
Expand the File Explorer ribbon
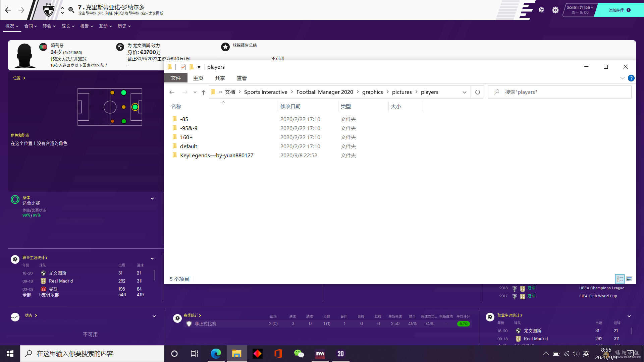coord(623,78)
